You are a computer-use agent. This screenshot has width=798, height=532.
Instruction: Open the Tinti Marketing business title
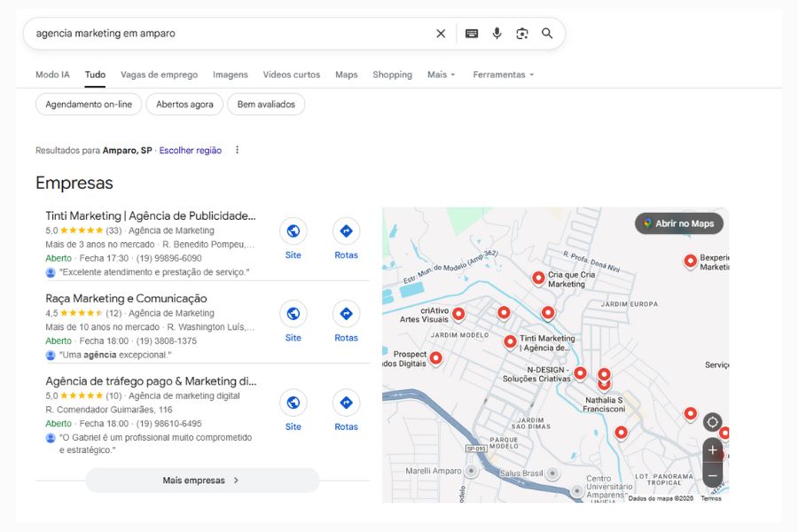point(151,215)
